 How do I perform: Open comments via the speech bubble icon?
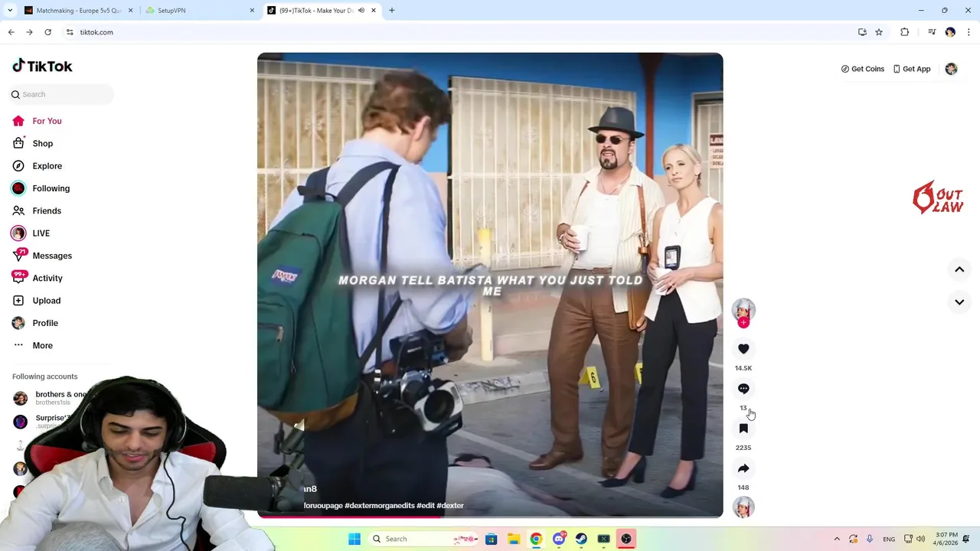(x=743, y=389)
